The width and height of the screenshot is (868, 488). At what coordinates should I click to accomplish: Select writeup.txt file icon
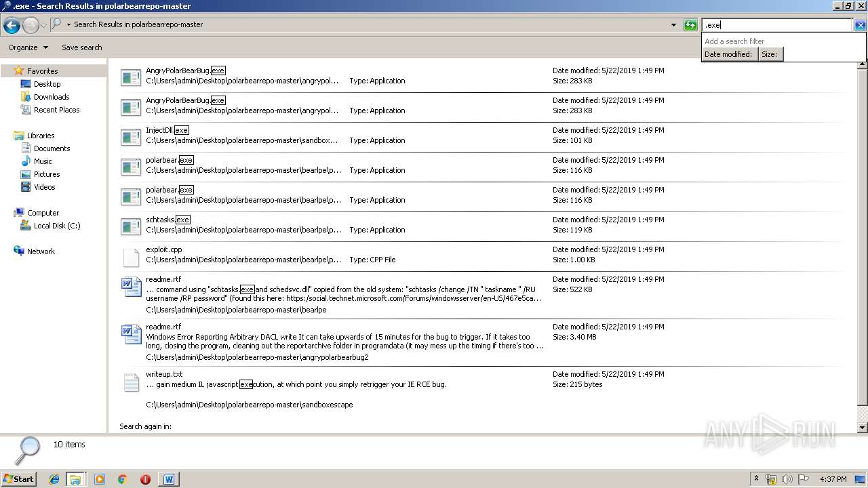(x=131, y=382)
